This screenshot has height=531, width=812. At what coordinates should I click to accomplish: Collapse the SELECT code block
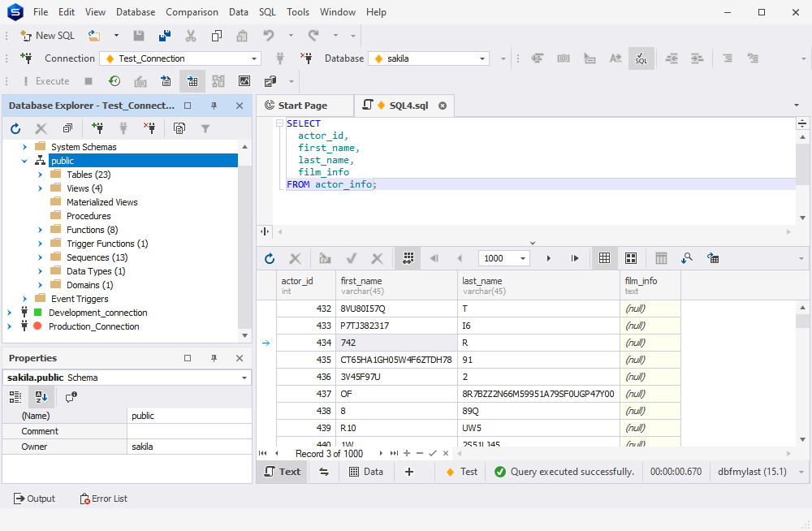click(279, 123)
